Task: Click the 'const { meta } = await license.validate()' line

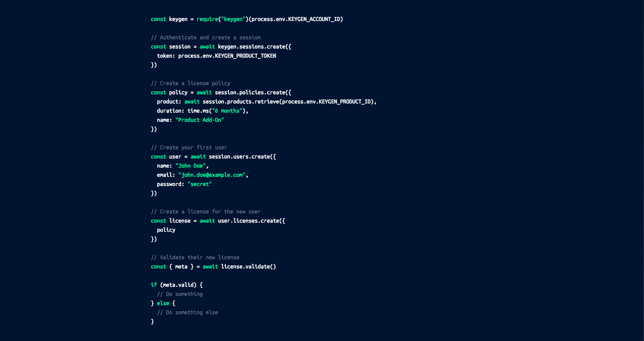Action: coord(213,267)
